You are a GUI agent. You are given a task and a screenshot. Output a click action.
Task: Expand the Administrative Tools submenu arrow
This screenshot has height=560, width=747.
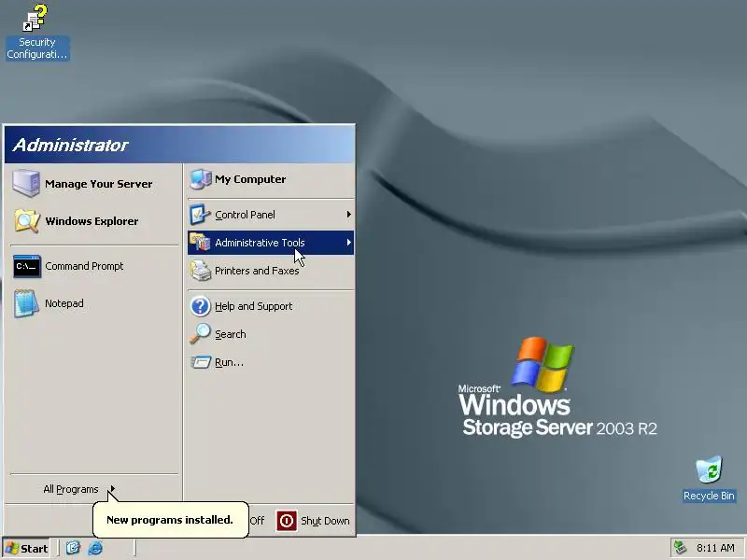click(349, 243)
